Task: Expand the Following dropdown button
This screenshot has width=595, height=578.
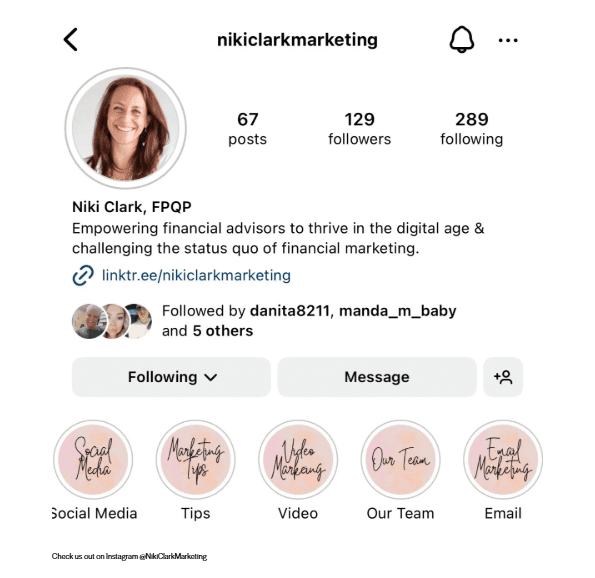Action: (172, 377)
